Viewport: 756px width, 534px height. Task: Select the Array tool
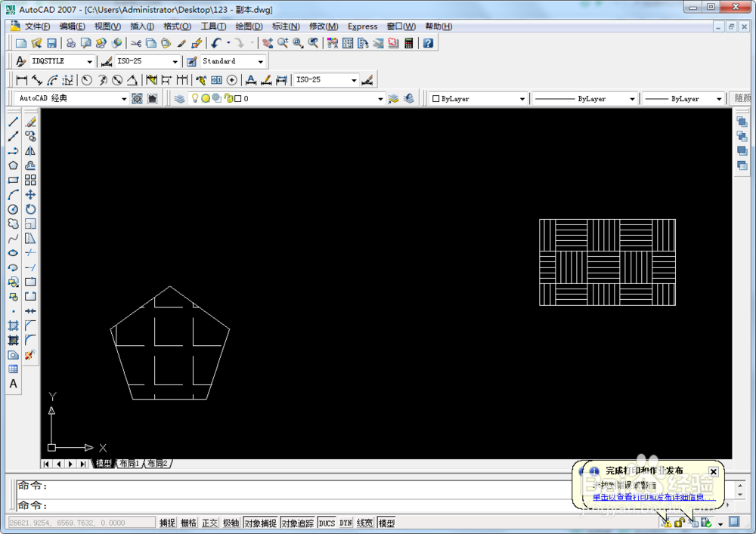pos(30,180)
